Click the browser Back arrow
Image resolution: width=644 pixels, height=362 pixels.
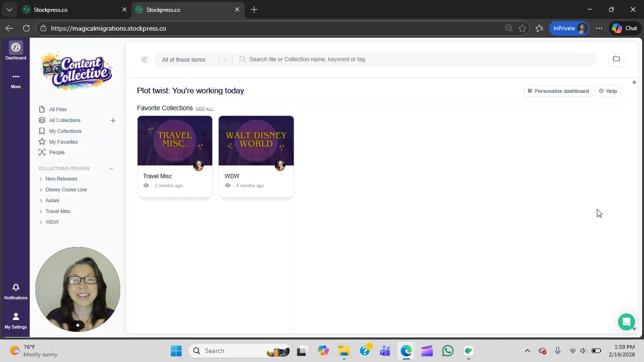click(x=9, y=28)
